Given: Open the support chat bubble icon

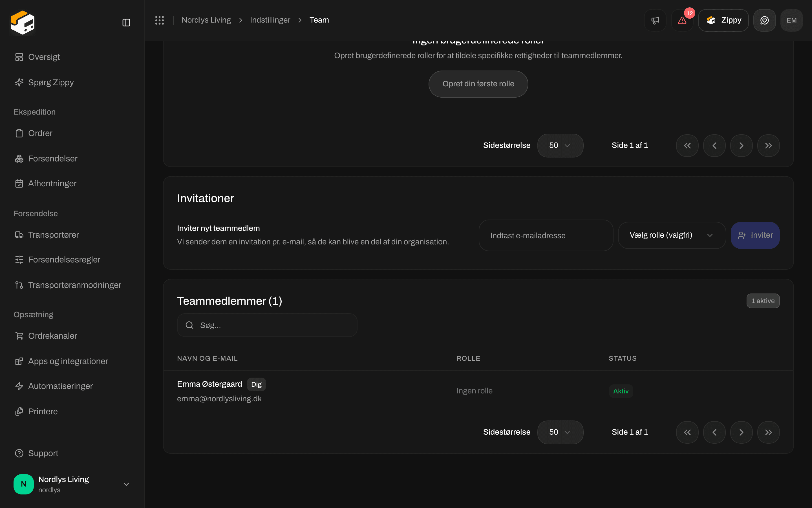Looking at the screenshot, I should pyautogui.click(x=764, y=20).
